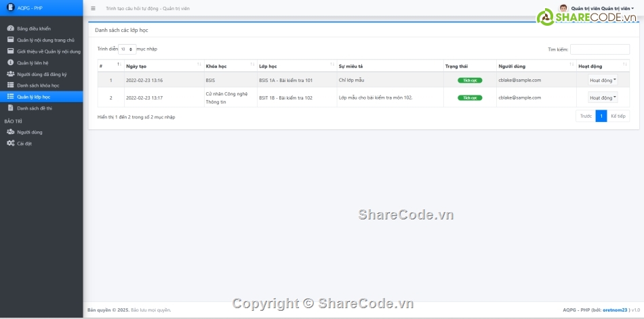The height and width of the screenshot is (319, 644).
Task: Sort the table by Ngày tạo column
Action: (x=163, y=66)
